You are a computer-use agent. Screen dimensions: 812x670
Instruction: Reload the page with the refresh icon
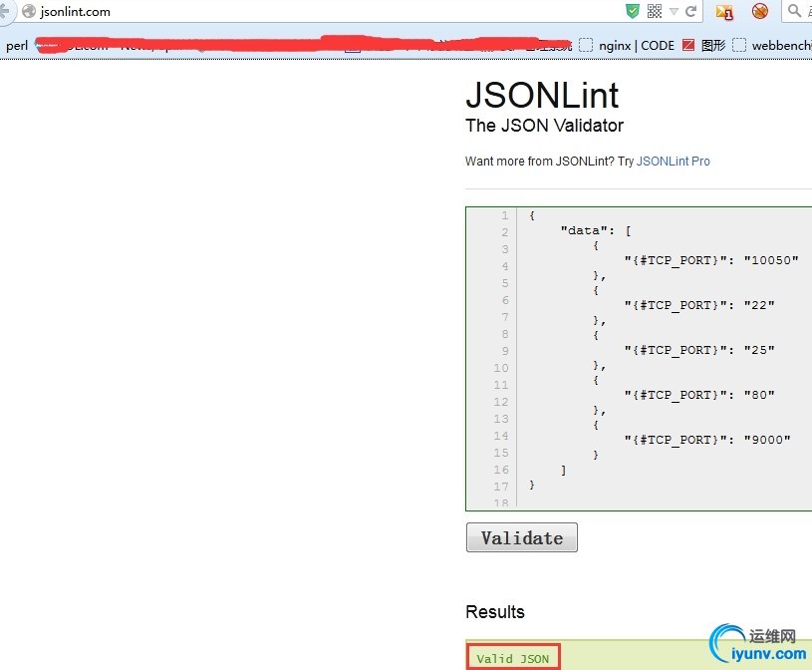[x=690, y=11]
